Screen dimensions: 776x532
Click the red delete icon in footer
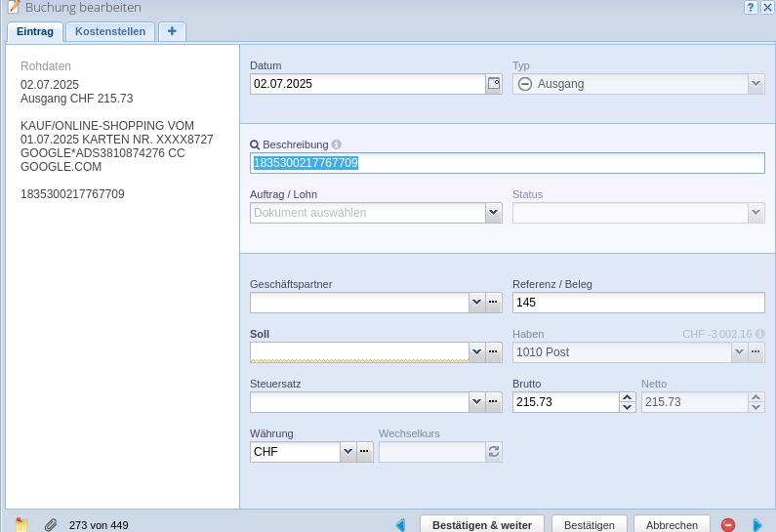(728, 525)
